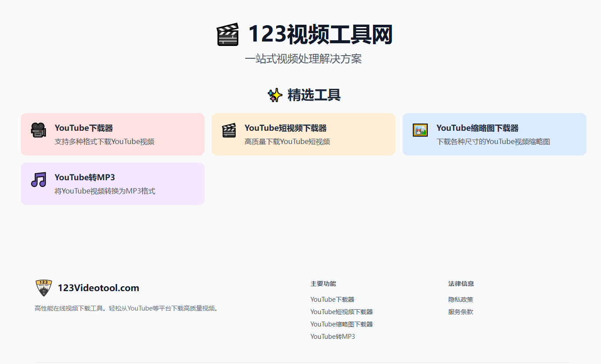Screen dimensions: 601x364
Task: Open the 隐私政策 privacy policy link
Action: tap(460, 299)
